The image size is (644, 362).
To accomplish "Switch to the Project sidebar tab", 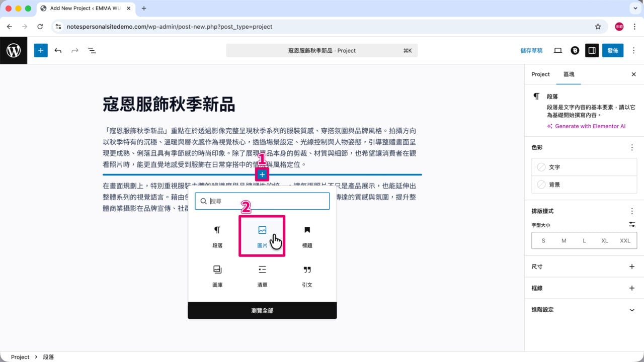I will click(x=540, y=74).
